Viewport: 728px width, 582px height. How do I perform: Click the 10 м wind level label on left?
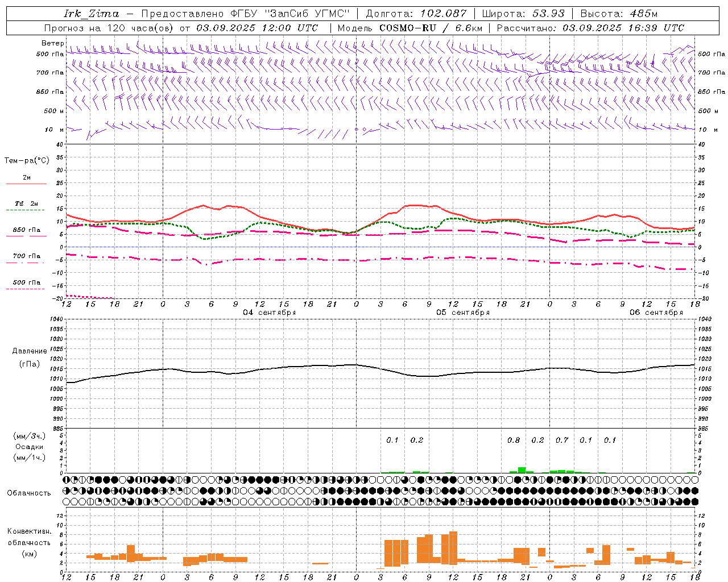point(55,130)
